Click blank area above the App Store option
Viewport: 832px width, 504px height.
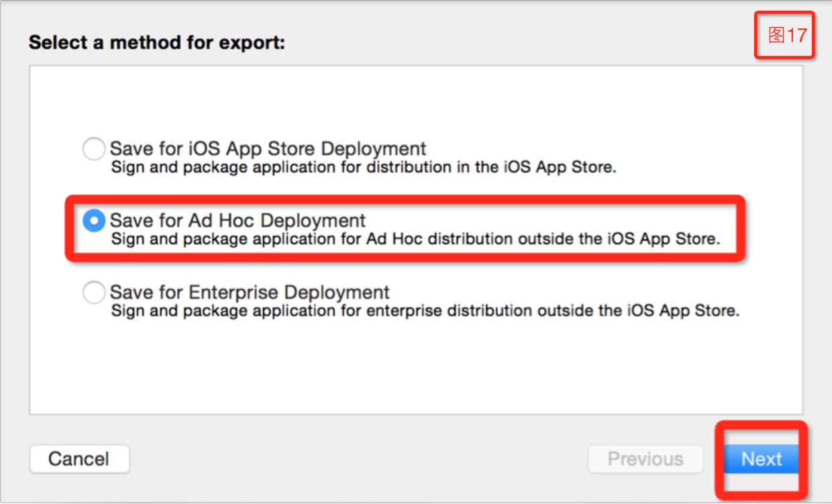pyautogui.click(x=416, y=101)
